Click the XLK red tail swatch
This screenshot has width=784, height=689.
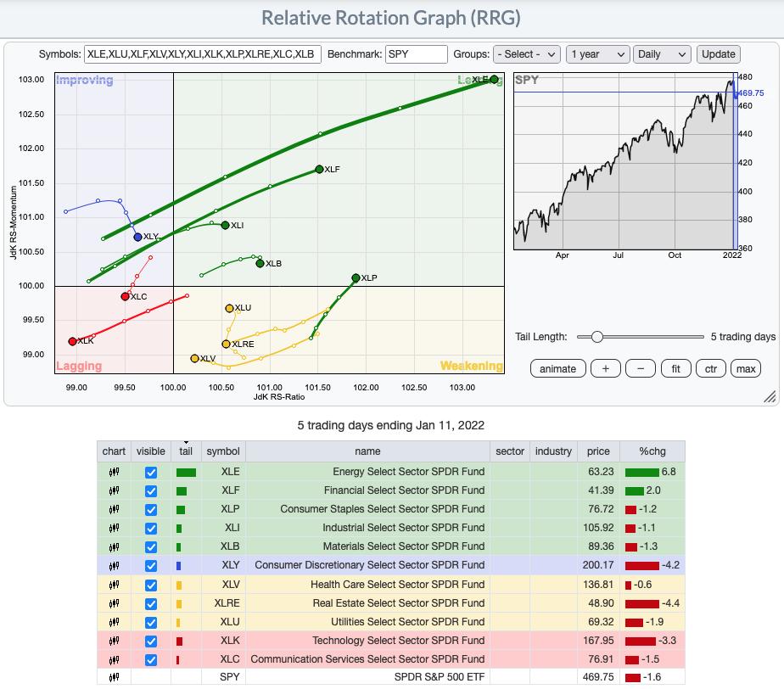(x=180, y=641)
